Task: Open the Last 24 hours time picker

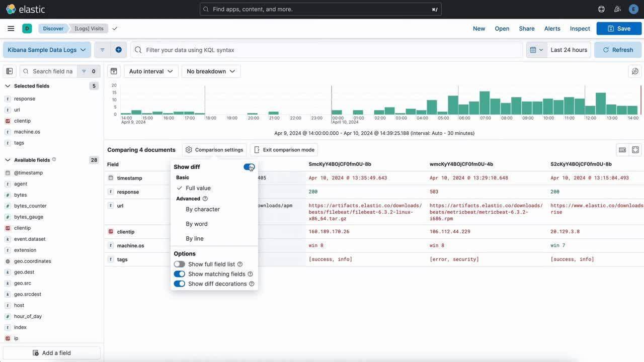Action: click(x=569, y=50)
